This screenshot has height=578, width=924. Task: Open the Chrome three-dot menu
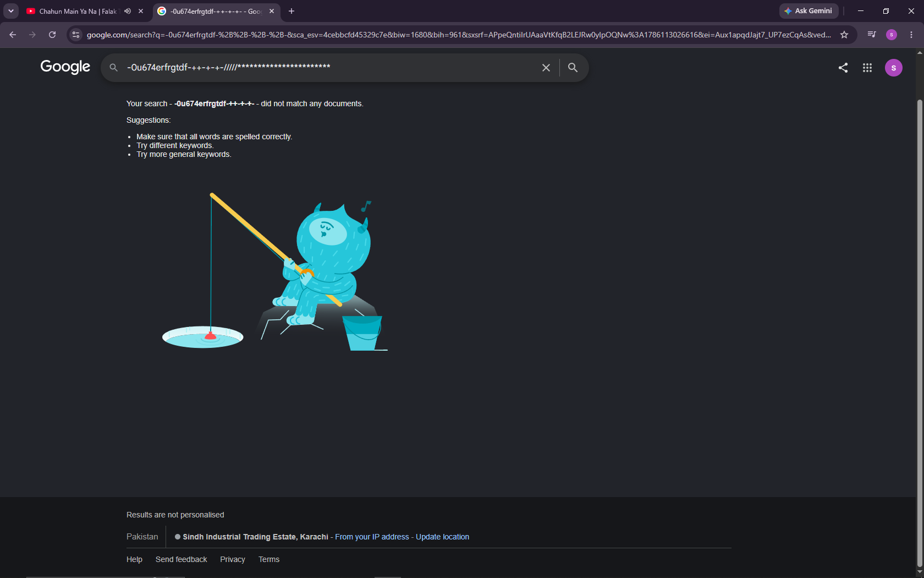click(x=911, y=35)
